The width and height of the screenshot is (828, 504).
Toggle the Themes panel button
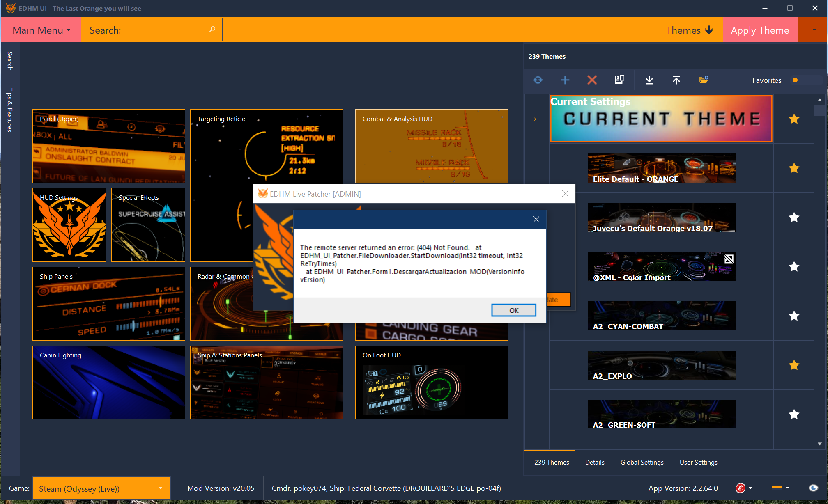pyautogui.click(x=690, y=30)
